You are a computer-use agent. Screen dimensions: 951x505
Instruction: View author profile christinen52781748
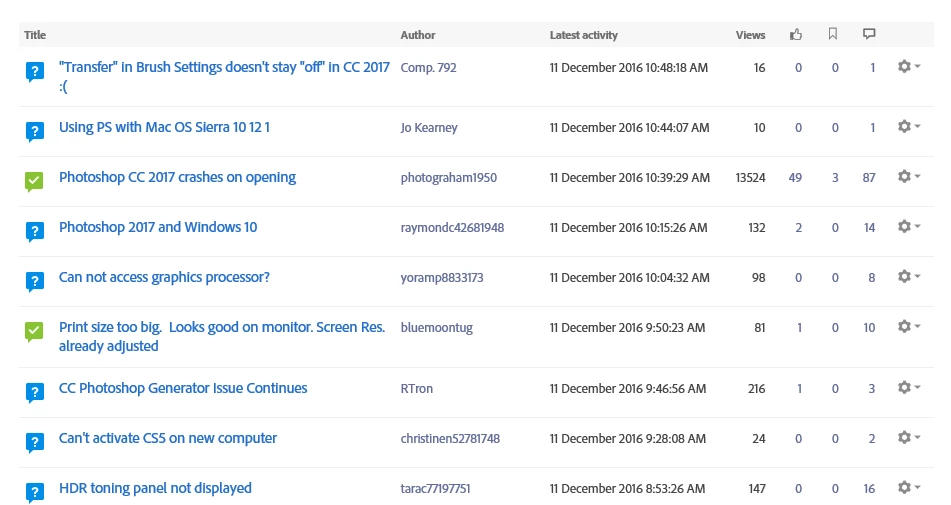click(x=450, y=439)
